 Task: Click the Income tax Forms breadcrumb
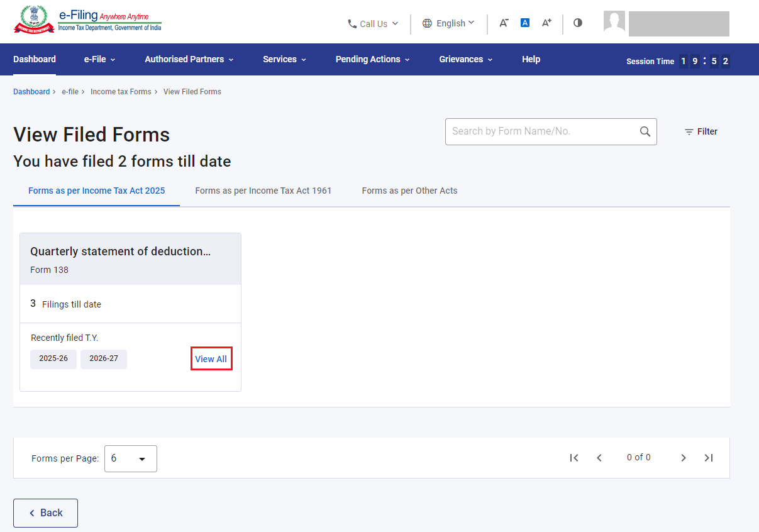pyautogui.click(x=121, y=92)
